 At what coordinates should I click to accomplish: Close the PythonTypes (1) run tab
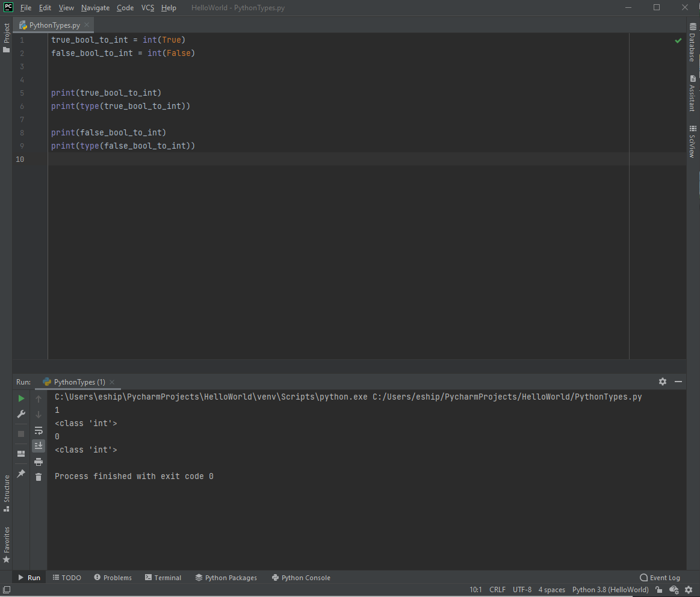(112, 382)
